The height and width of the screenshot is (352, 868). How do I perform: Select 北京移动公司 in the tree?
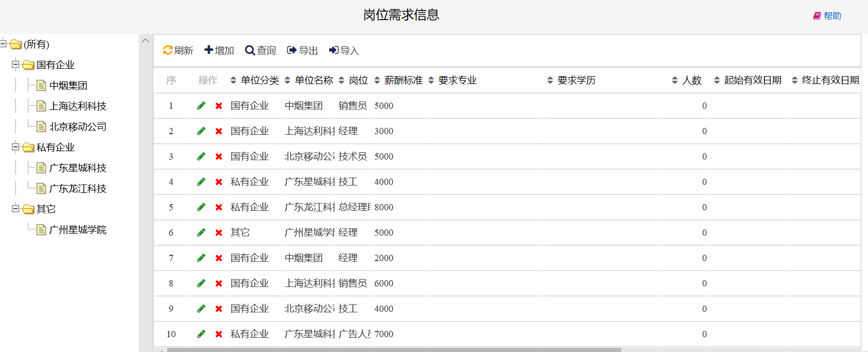(78, 127)
